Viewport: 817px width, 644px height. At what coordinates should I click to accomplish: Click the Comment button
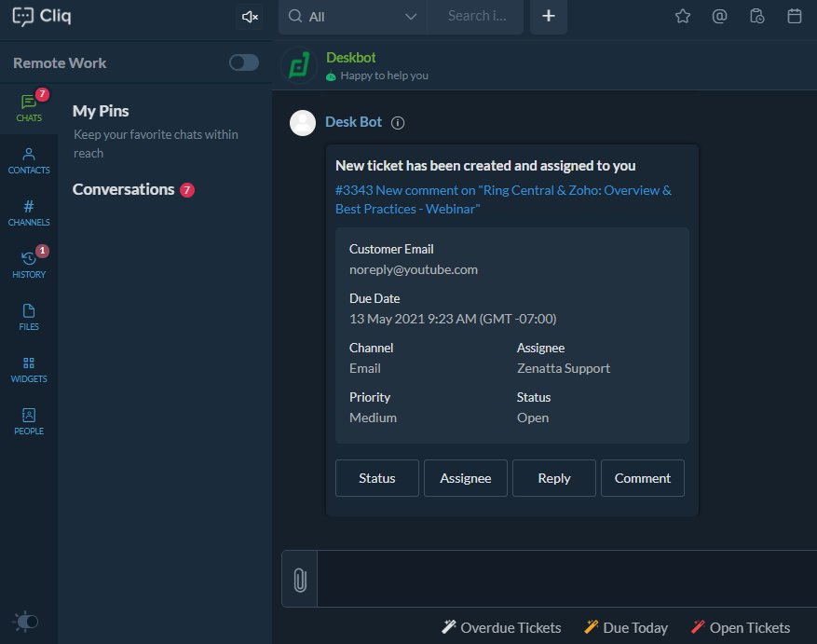643,478
